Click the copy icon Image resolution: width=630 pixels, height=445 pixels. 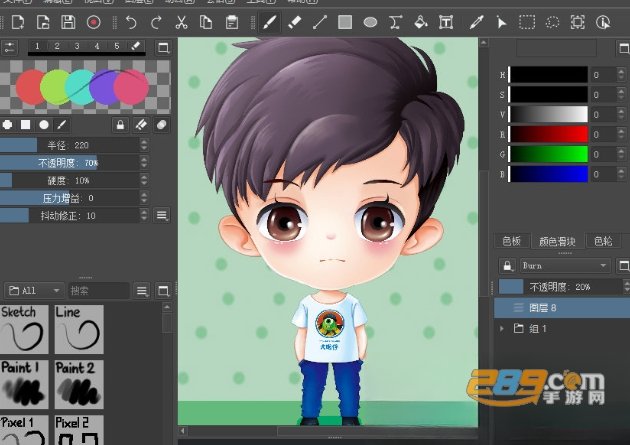206,22
